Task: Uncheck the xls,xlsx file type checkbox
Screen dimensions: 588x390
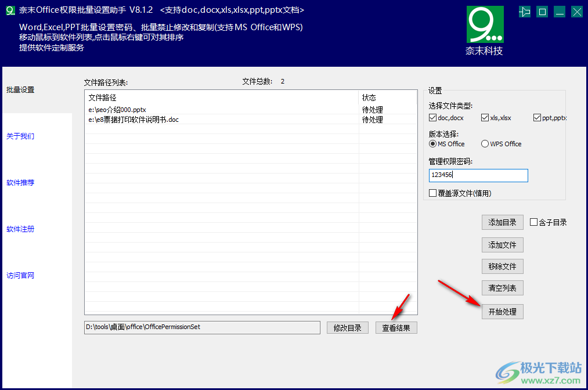Action: 485,118
